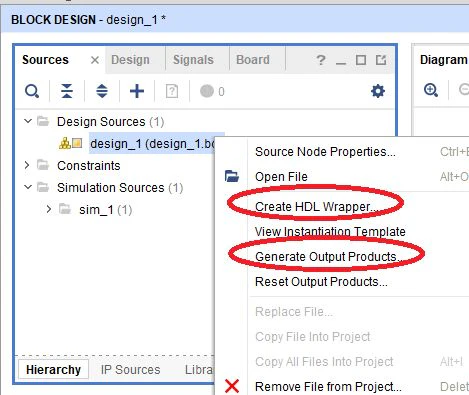Select the Simulation Sources tree item
The image size is (469, 395).
pyautogui.click(x=120, y=187)
